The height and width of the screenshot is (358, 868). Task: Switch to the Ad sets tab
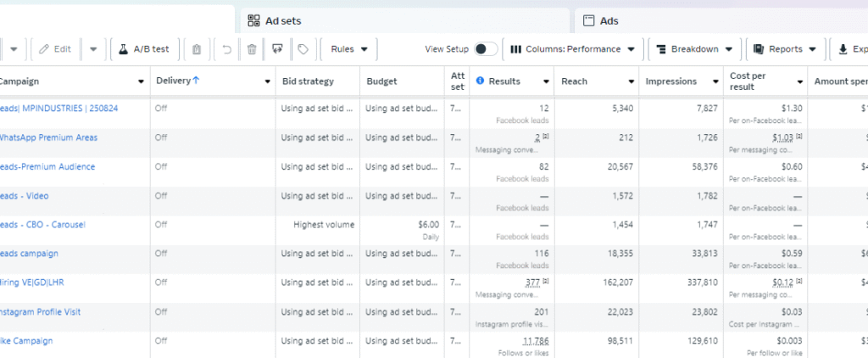click(283, 20)
